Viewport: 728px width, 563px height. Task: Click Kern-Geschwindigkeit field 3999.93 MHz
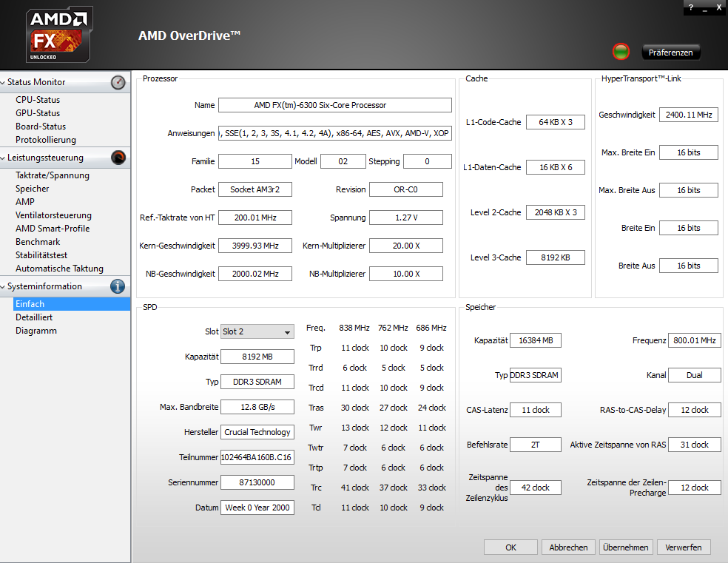coord(255,246)
